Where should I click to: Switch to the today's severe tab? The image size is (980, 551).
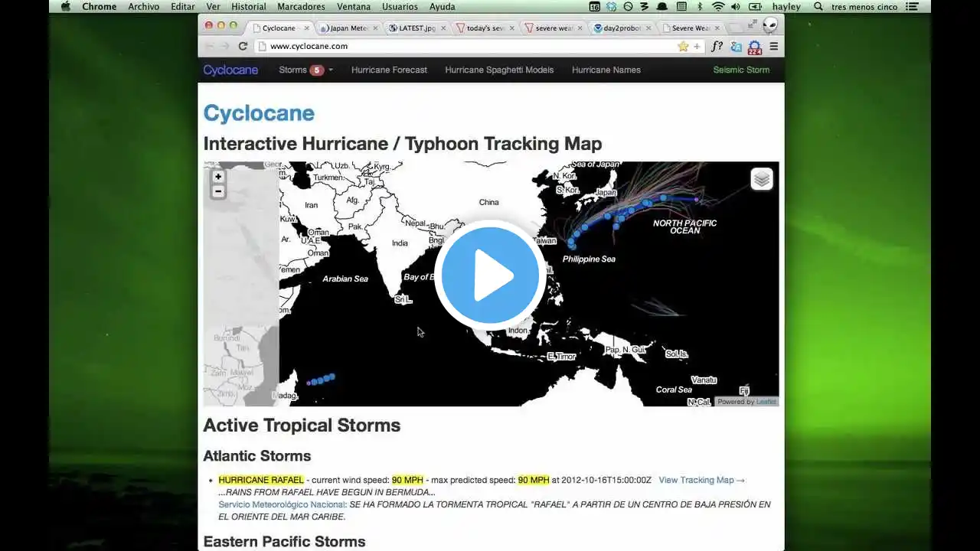click(485, 28)
